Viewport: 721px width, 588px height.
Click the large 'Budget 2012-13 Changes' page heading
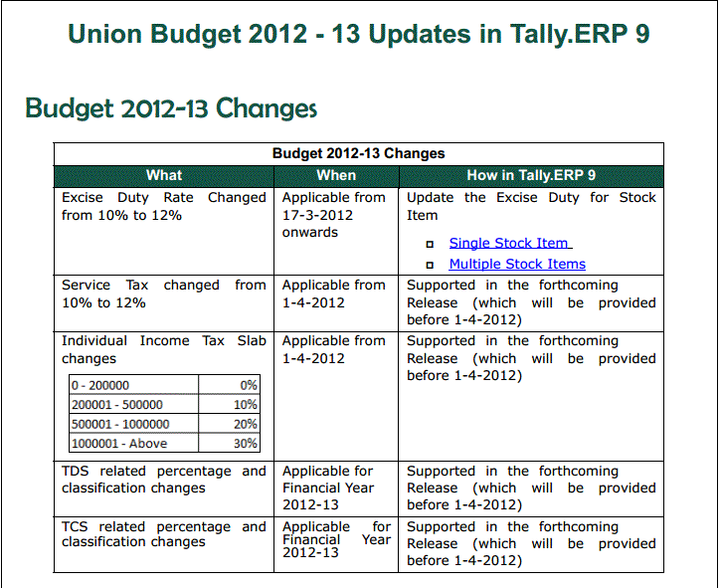coord(171,109)
